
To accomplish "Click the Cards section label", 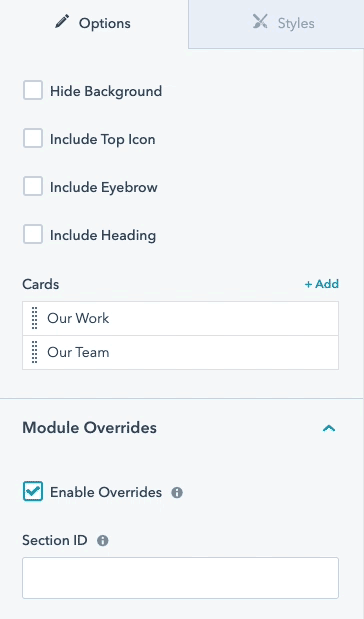I will click(41, 284).
